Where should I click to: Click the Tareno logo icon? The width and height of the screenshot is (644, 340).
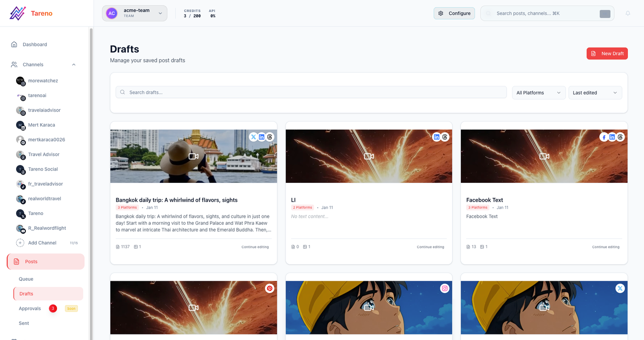[x=17, y=13]
